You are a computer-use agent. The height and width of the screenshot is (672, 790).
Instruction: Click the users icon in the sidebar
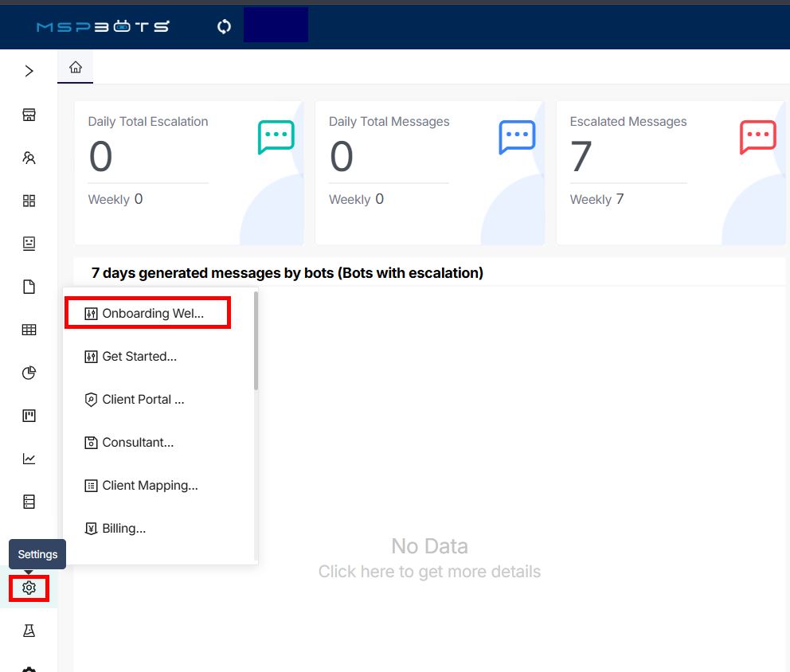coord(29,158)
